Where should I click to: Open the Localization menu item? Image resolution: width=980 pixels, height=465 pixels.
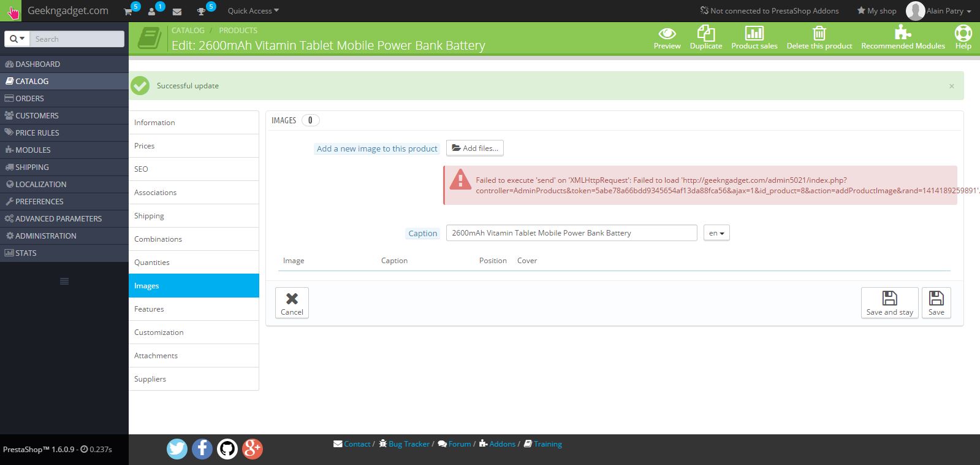click(64, 184)
